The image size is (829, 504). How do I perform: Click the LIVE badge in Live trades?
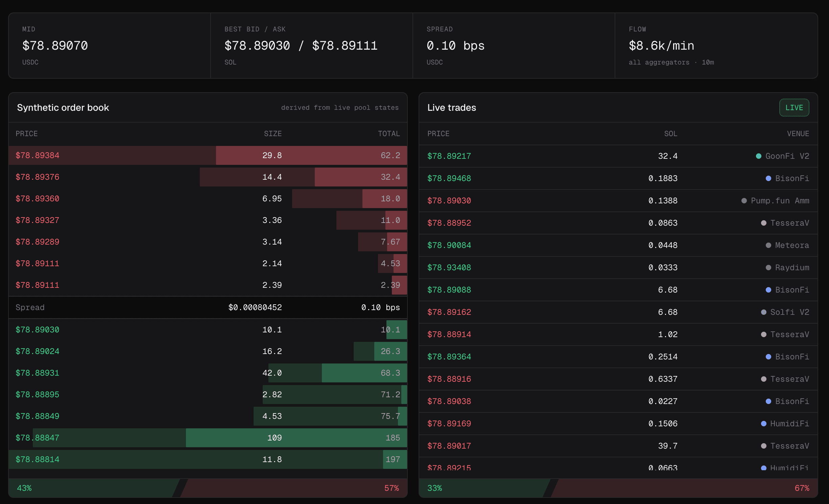click(x=794, y=108)
